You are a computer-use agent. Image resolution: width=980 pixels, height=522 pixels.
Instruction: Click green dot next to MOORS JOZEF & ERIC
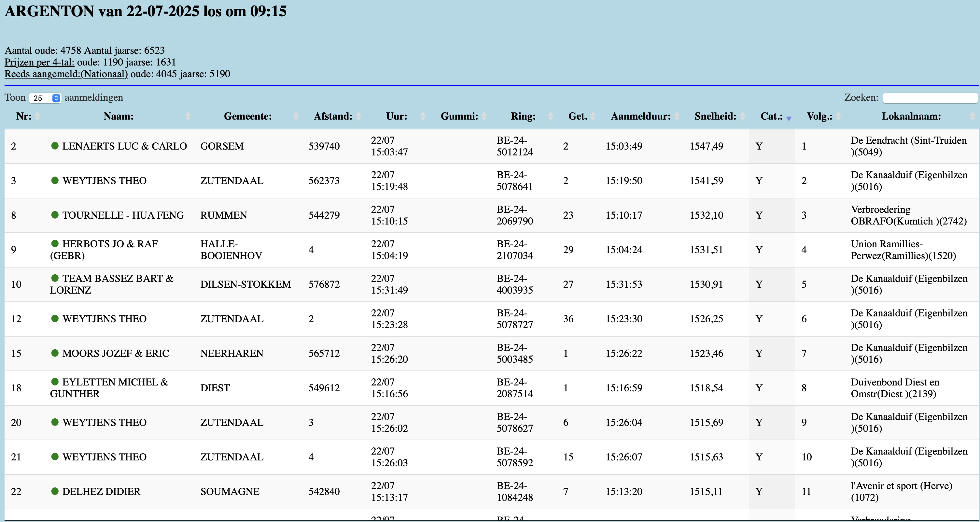(x=55, y=353)
